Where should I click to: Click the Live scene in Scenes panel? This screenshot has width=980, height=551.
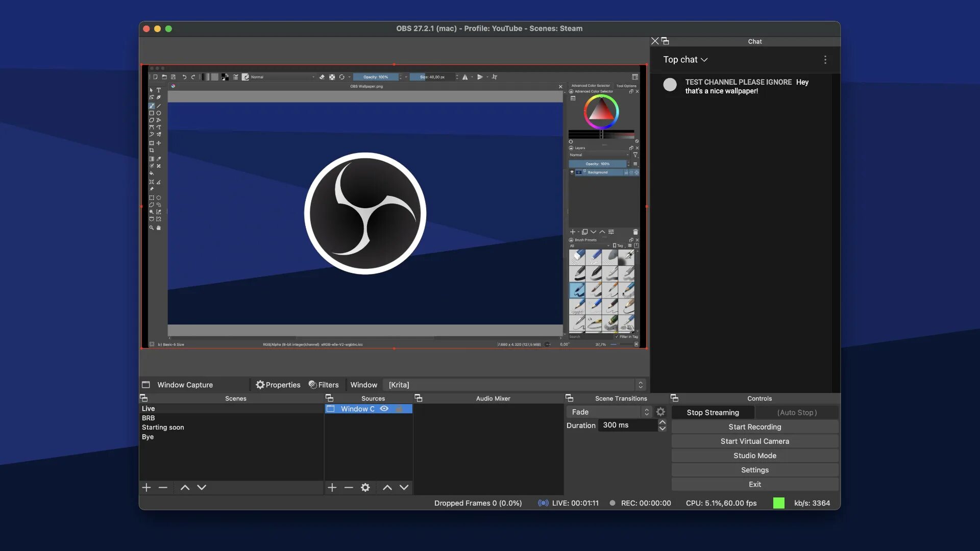[148, 408]
